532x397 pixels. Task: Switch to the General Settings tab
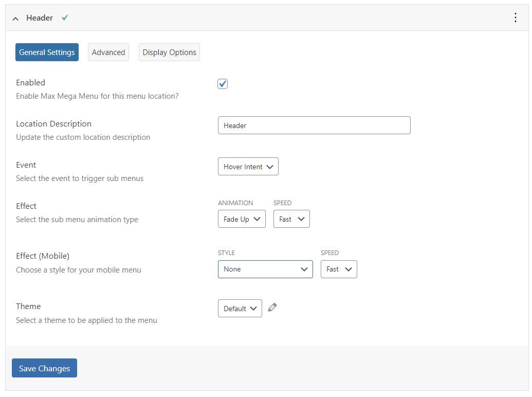coord(47,52)
